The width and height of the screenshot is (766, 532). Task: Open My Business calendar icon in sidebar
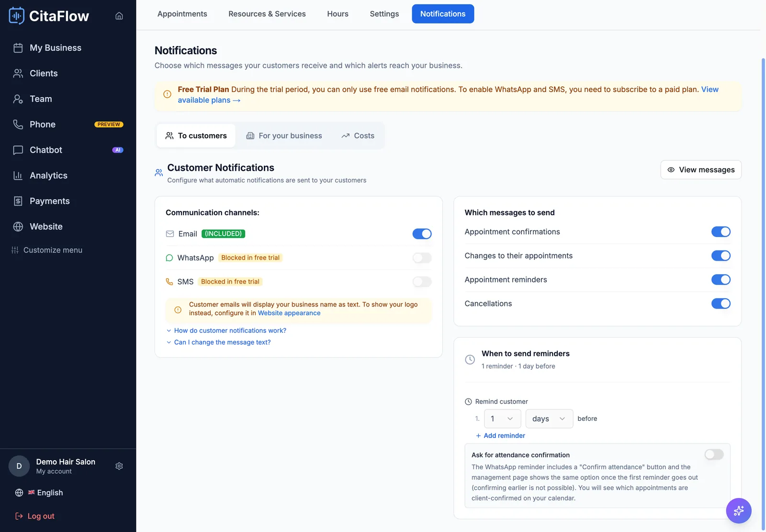[18, 48]
